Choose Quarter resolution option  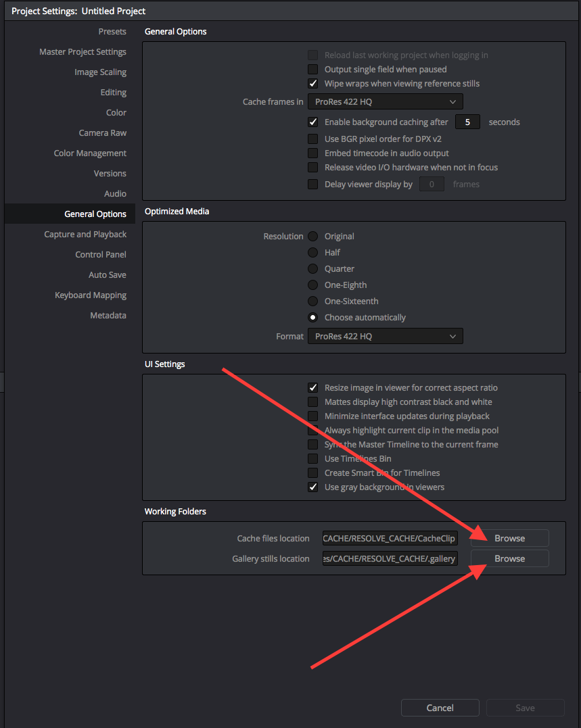pos(313,269)
